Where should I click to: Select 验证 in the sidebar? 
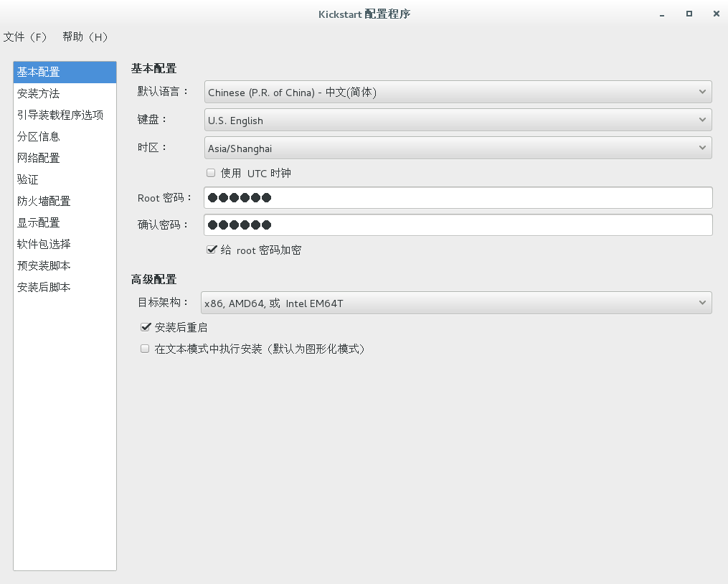click(x=65, y=179)
